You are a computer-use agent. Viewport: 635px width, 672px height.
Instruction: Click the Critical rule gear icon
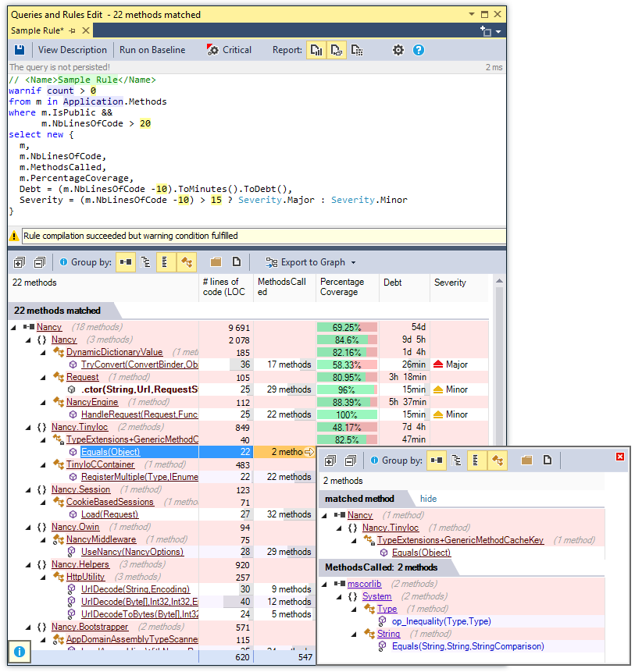213,50
